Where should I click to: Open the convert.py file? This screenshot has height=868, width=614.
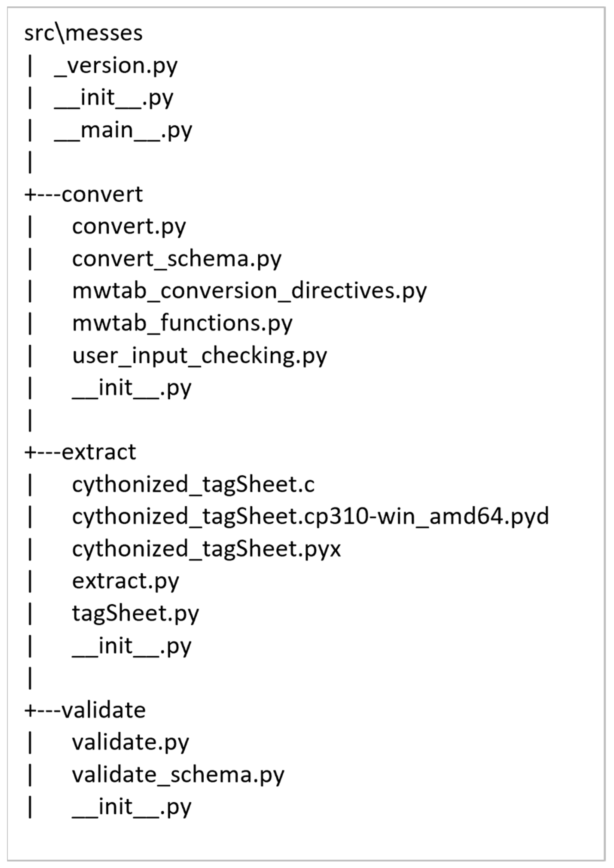coord(129,227)
